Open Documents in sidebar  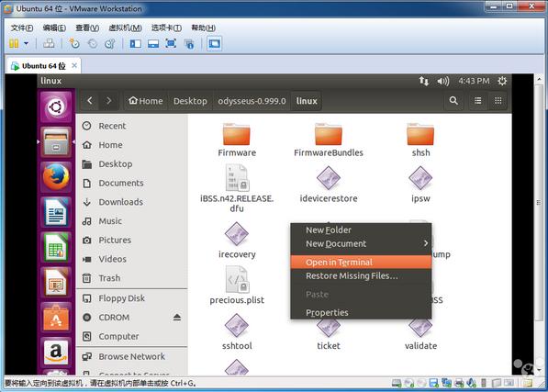[131, 183]
